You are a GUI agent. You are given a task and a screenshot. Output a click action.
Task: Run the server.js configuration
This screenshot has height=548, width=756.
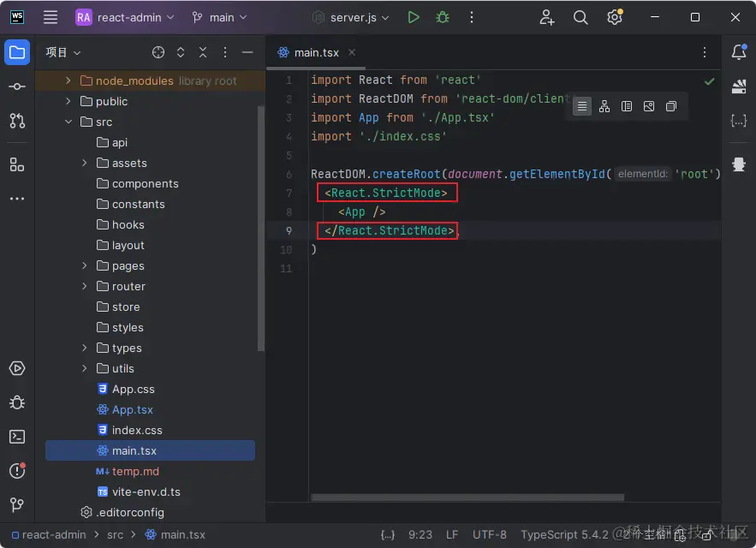414,17
